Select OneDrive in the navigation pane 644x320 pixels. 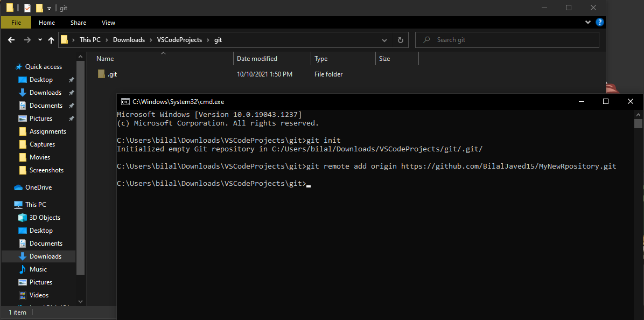[38, 187]
